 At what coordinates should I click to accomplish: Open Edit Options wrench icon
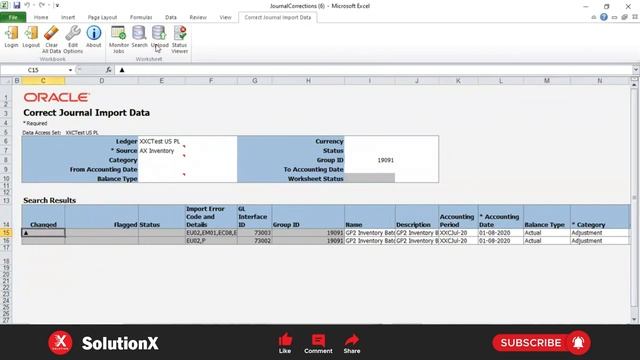coord(73,33)
